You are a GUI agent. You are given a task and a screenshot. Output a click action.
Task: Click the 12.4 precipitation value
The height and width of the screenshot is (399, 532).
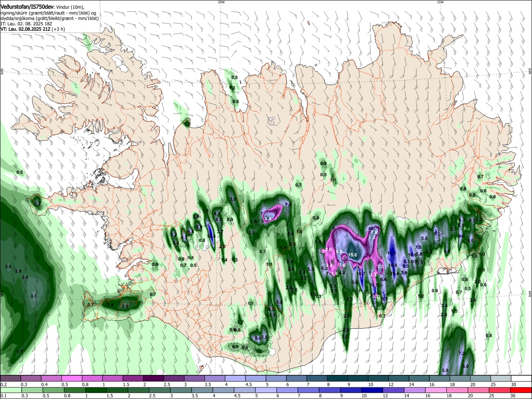click(x=211, y=236)
